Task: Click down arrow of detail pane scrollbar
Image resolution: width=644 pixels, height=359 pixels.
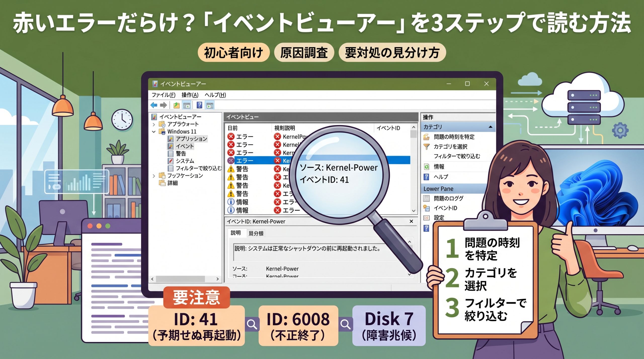Action: click(410, 274)
